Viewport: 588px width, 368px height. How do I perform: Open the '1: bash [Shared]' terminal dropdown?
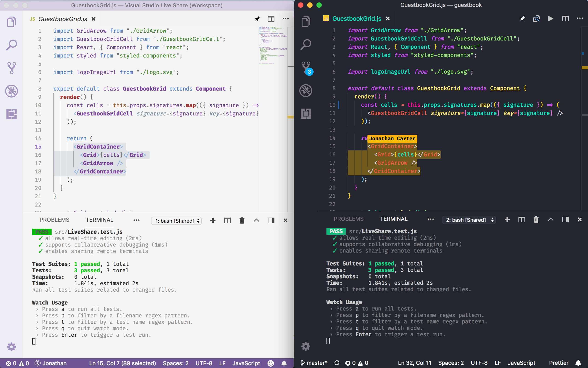click(176, 221)
